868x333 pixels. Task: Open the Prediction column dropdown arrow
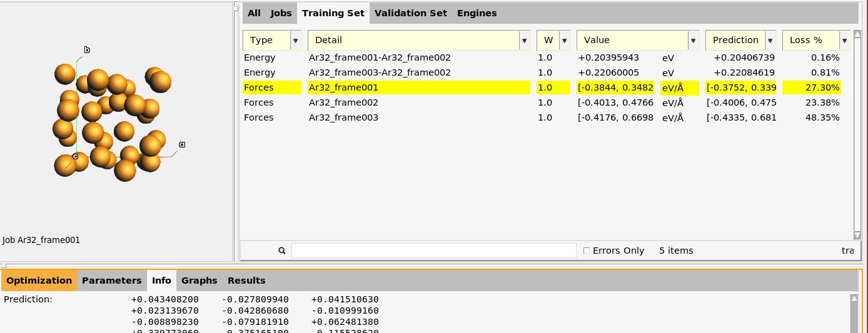770,41
